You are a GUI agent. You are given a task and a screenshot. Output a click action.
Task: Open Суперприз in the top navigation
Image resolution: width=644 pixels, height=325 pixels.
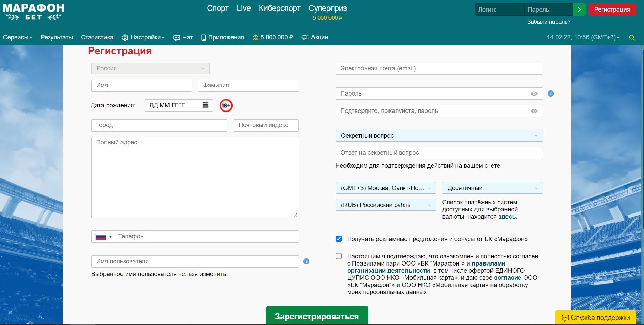click(327, 8)
